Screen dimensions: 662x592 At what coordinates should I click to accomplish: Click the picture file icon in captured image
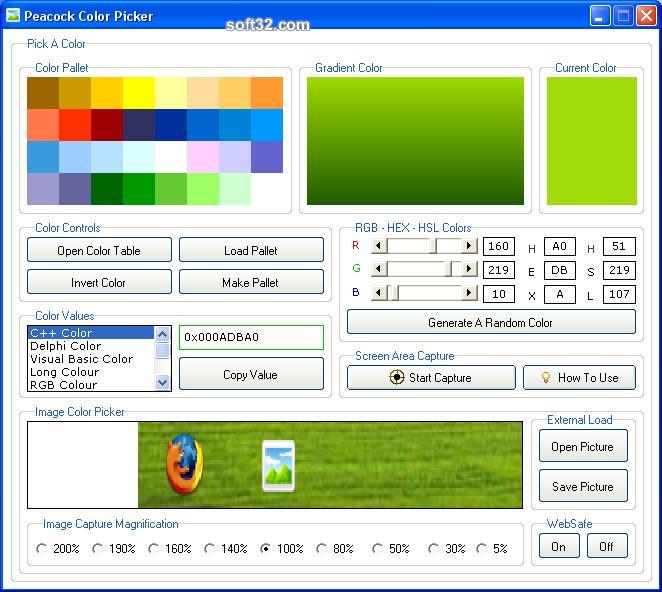(x=278, y=466)
